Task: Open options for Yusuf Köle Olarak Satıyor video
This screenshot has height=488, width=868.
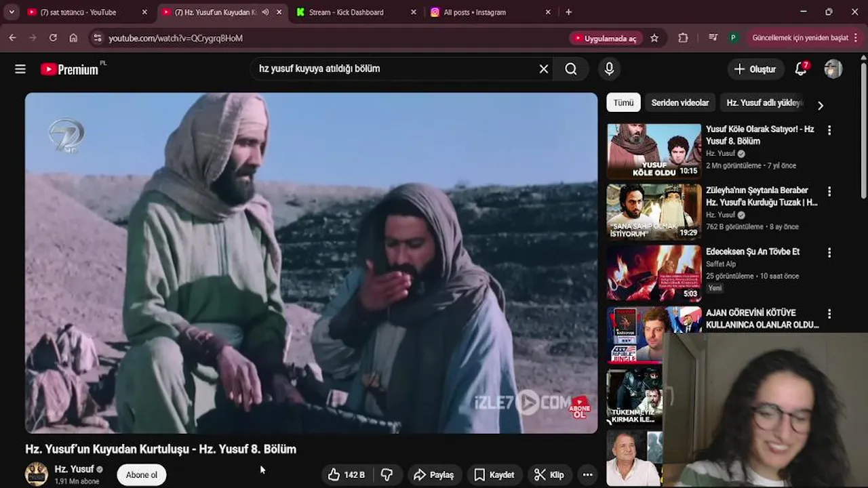Action: click(829, 130)
